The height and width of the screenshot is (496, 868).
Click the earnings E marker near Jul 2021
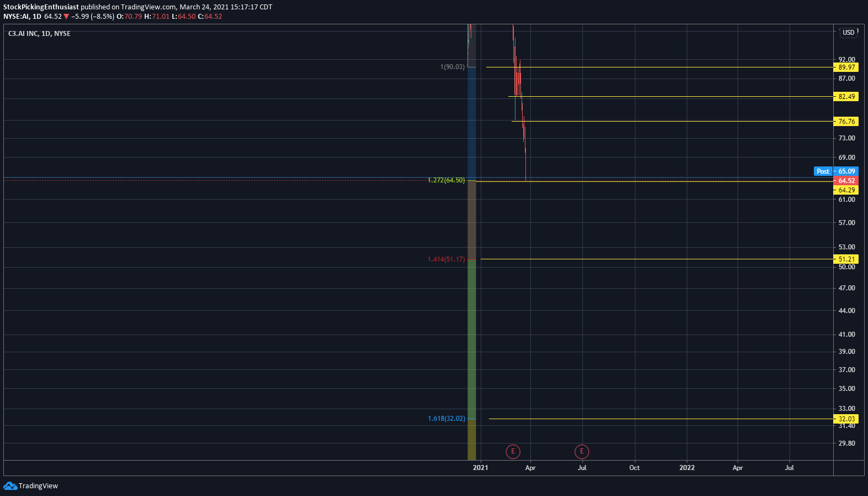582,452
